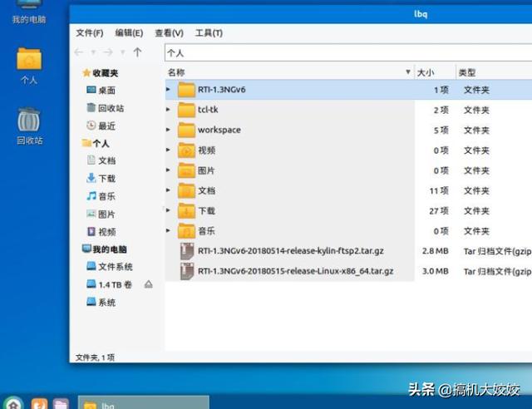
Task: Click the orange taskbar launcher icon
Action: (39, 404)
